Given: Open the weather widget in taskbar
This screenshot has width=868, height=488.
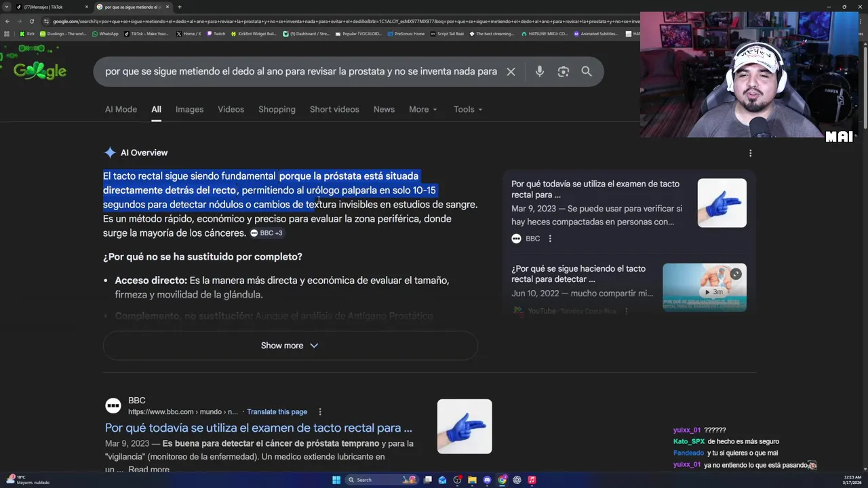Looking at the screenshot, I should 27,480.
